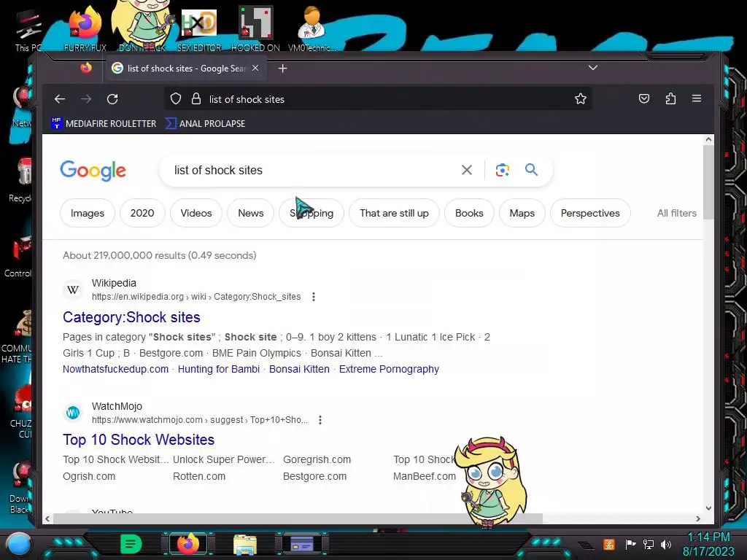This screenshot has height=560, width=747.
Task: Open MEDIAFIRE ROULETTER bookmark
Action: [104, 123]
